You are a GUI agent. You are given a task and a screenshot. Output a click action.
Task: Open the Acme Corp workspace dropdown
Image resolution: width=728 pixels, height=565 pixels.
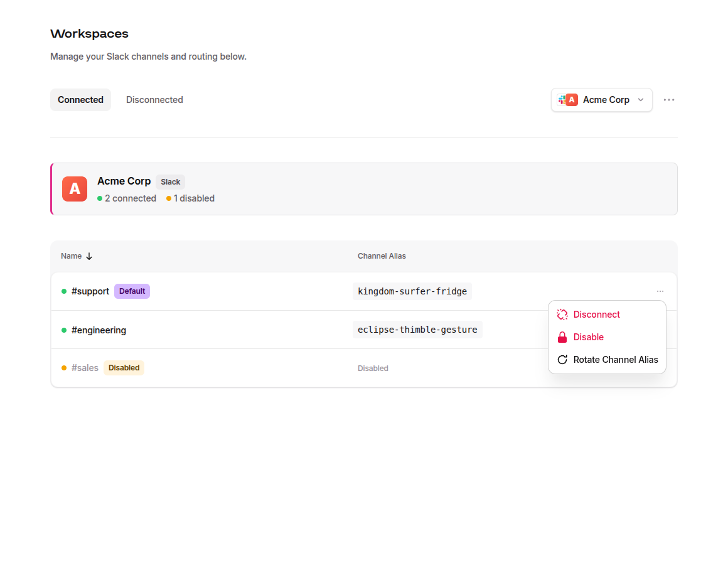pos(602,100)
